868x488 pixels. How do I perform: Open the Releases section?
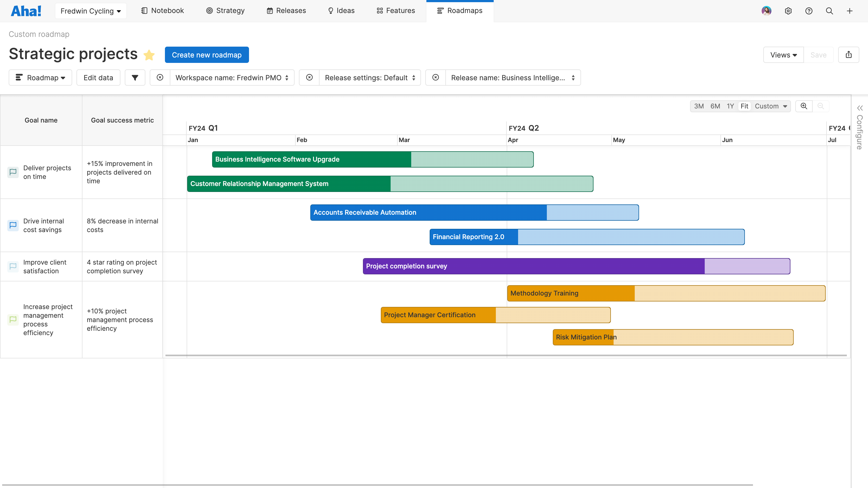[286, 11]
